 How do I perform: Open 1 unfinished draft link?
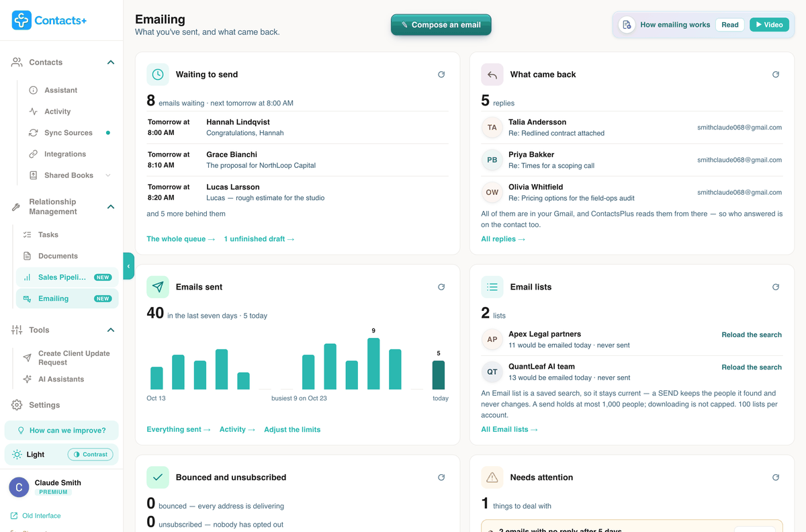[x=259, y=239]
